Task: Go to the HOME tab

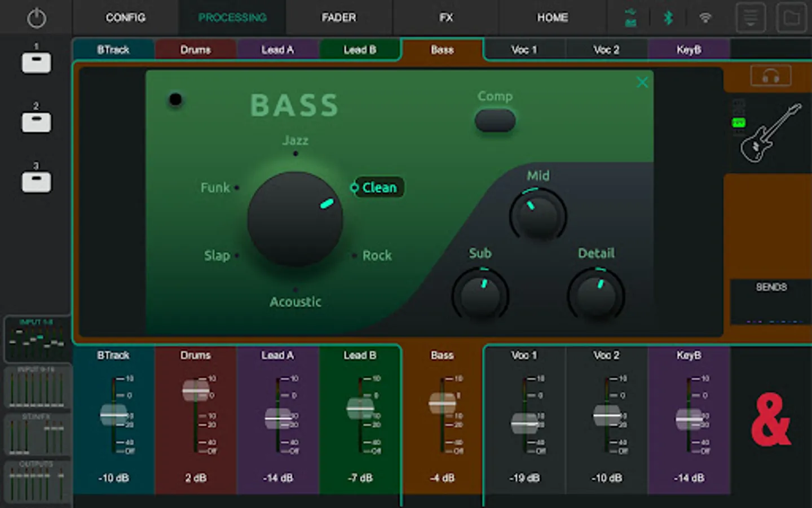Action: click(x=553, y=17)
